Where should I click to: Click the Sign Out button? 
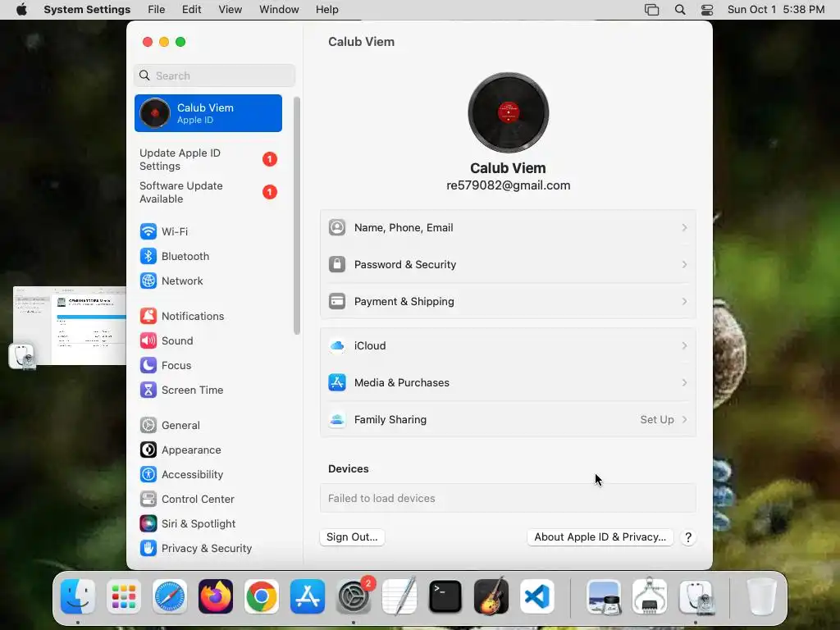352,536
